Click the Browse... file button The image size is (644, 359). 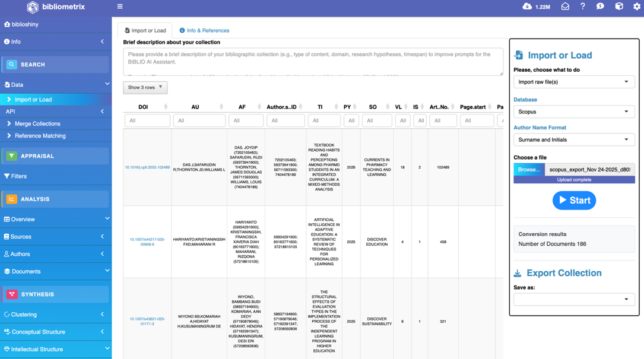[529, 170]
